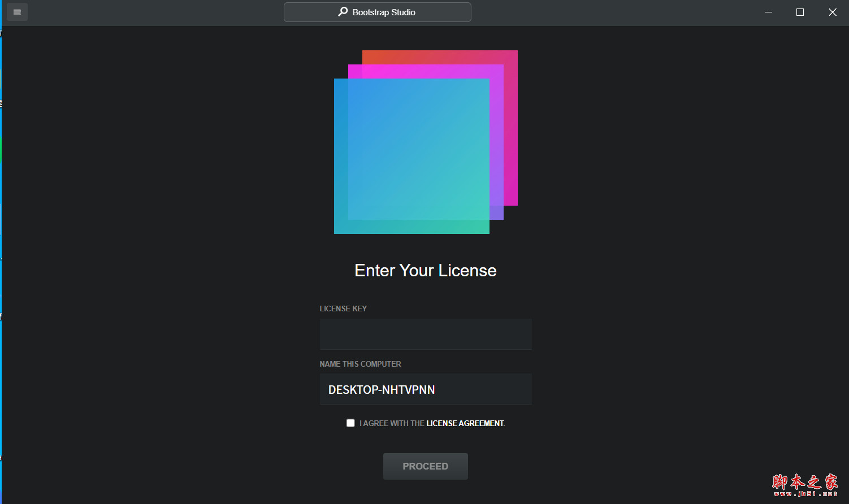Uncheck the agreement confirmation box
This screenshot has width=849, height=504.
(350, 422)
